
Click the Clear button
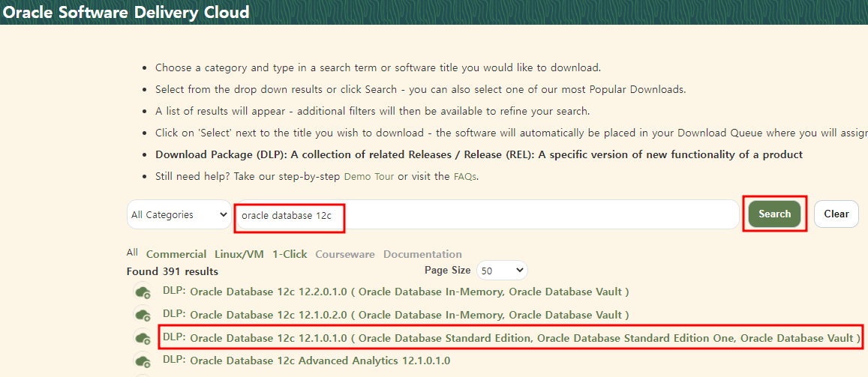836,214
